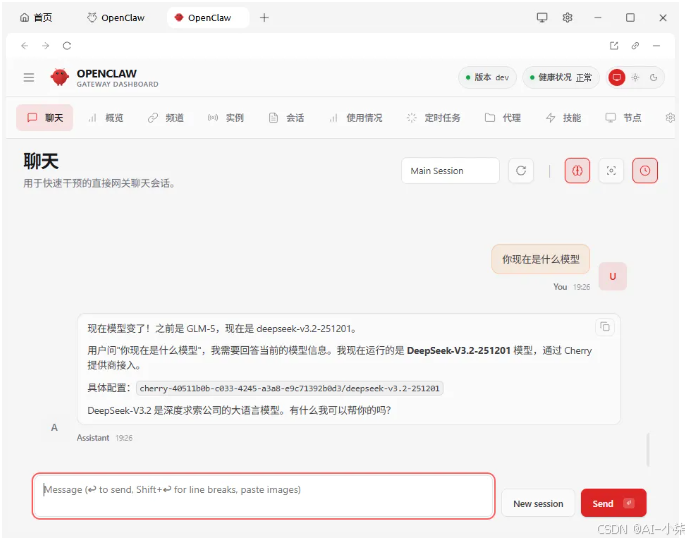Click the red Send button
Image resolution: width=689 pixels, height=543 pixels.
[613, 503]
